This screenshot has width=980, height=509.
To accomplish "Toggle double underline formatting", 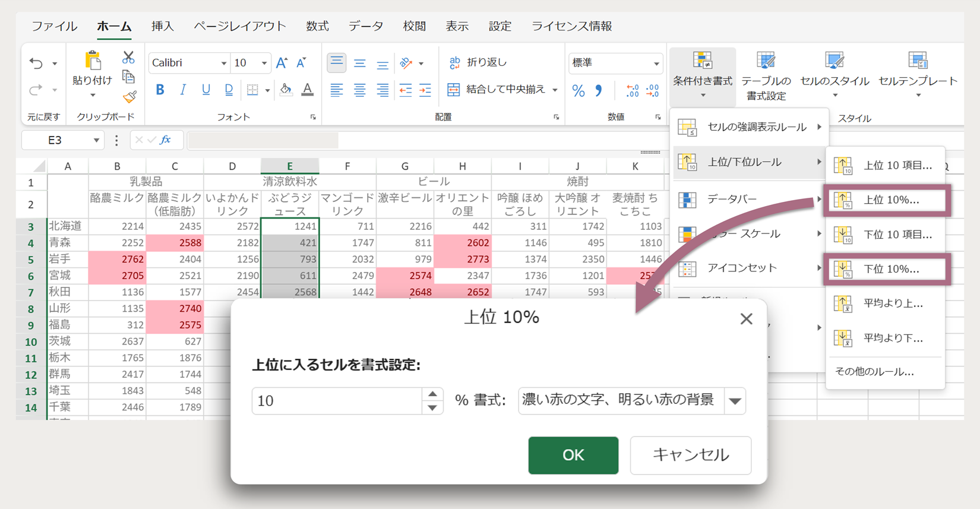I will coord(229,90).
